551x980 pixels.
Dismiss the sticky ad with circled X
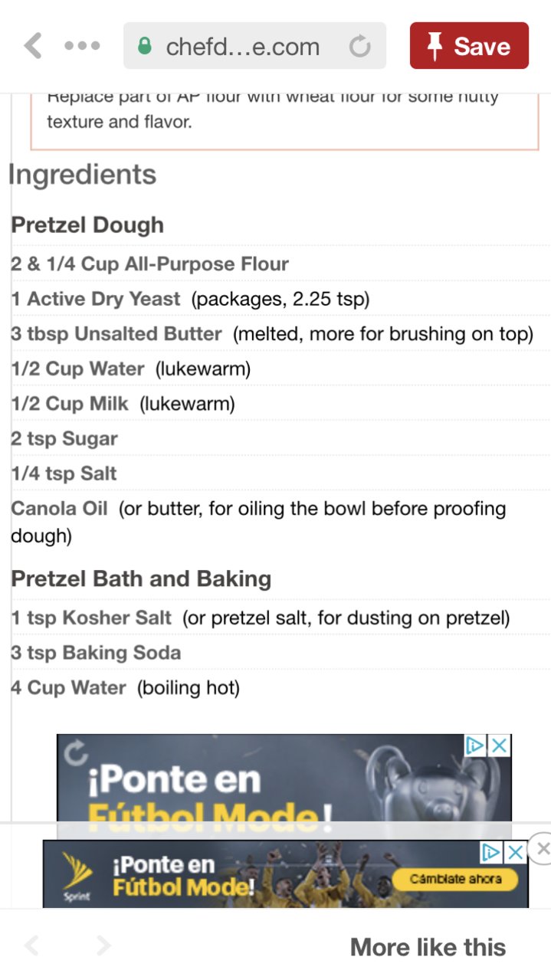[x=541, y=848]
